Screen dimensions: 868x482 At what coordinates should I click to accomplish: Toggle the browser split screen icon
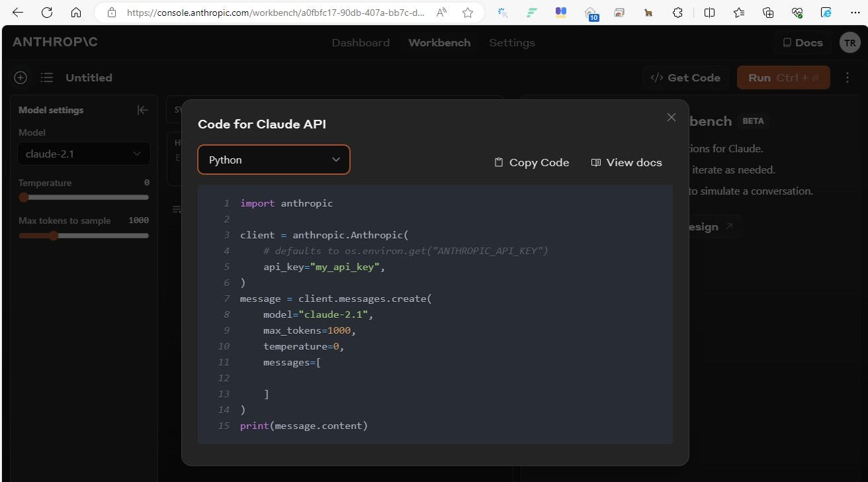(709, 12)
